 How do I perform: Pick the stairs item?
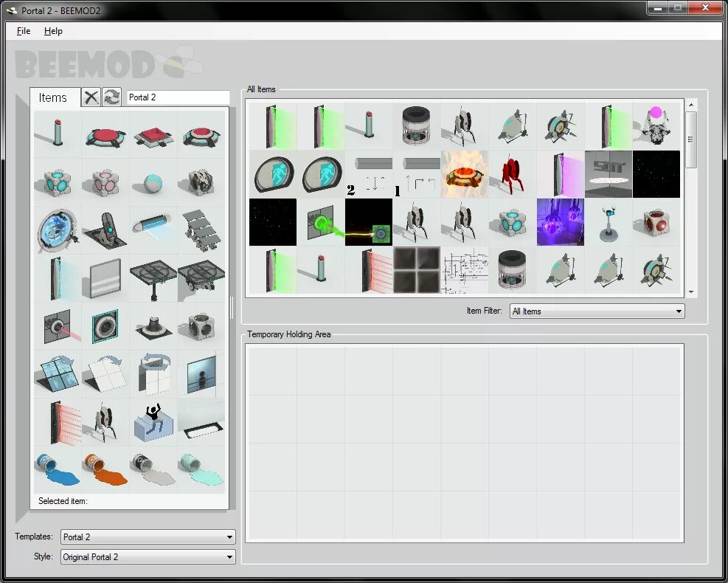click(x=201, y=230)
